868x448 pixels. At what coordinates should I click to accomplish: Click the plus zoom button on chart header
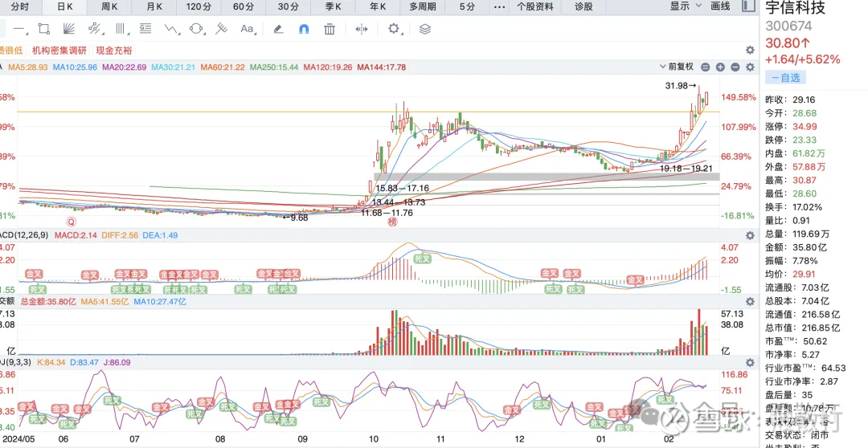tap(720, 67)
